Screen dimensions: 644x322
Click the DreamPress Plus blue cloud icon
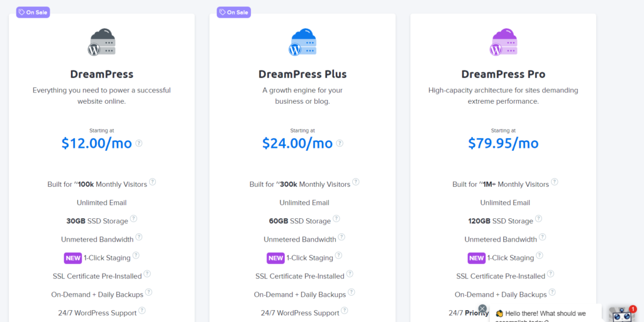303,42
